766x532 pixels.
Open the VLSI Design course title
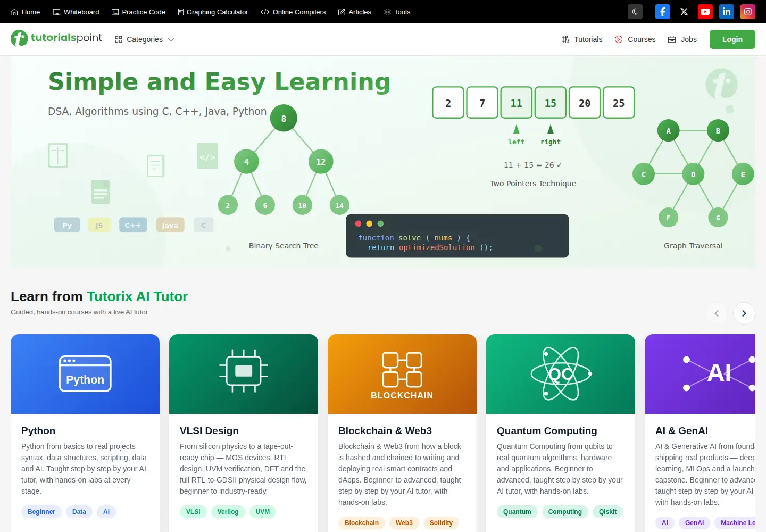click(209, 431)
